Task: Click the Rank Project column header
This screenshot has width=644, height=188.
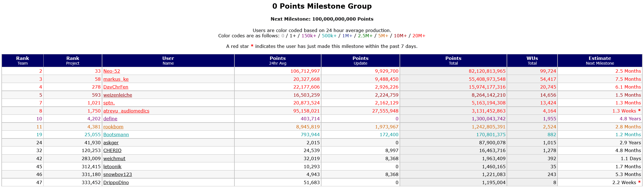Action: tap(73, 60)
